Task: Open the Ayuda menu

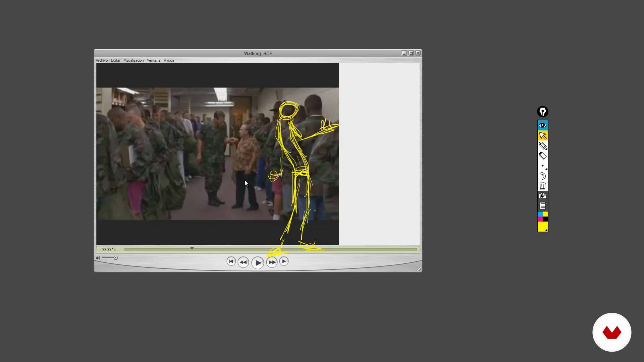Action: coord(169,60)
